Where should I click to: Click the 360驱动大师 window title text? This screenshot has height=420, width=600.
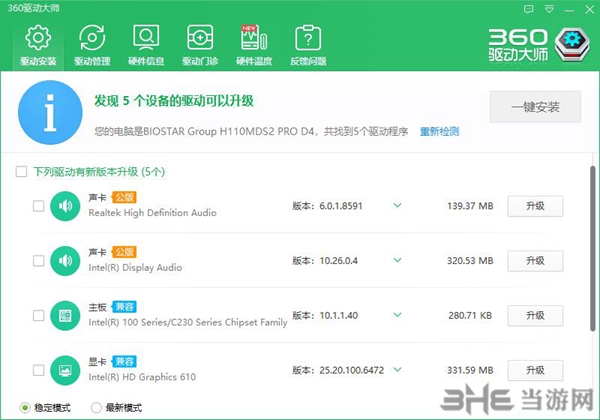pyautogui.click(x=33, y=8)
